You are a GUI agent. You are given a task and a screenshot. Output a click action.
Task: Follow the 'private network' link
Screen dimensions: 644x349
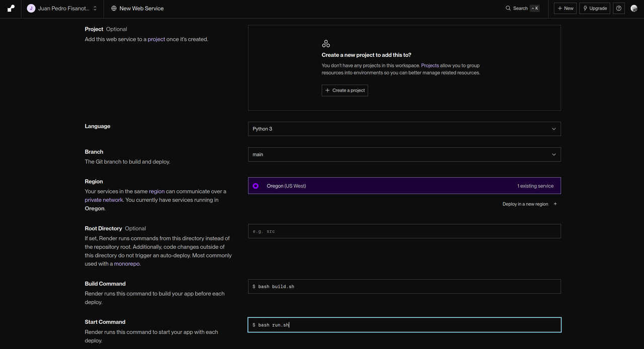pyautogui.click(x=104, y=200)
